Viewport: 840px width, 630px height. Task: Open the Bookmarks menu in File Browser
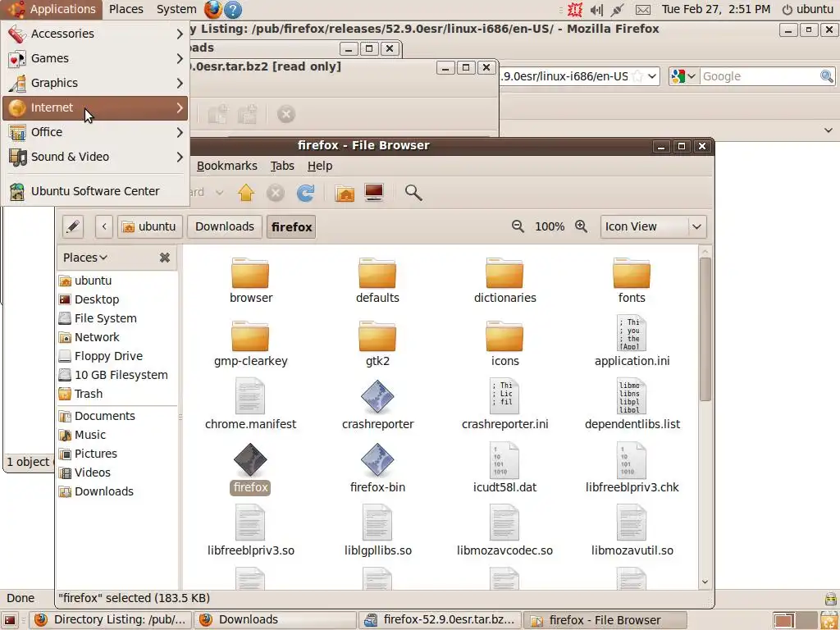click(227, 166)
